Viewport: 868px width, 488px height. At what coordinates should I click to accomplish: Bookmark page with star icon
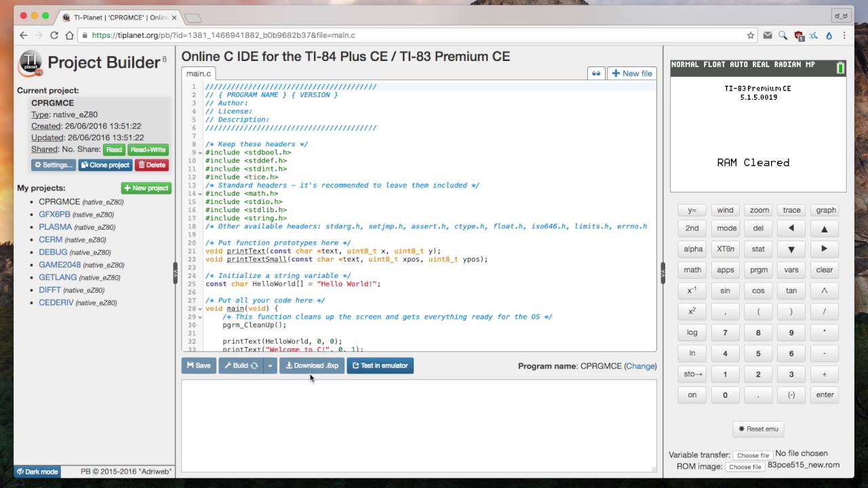751,35
